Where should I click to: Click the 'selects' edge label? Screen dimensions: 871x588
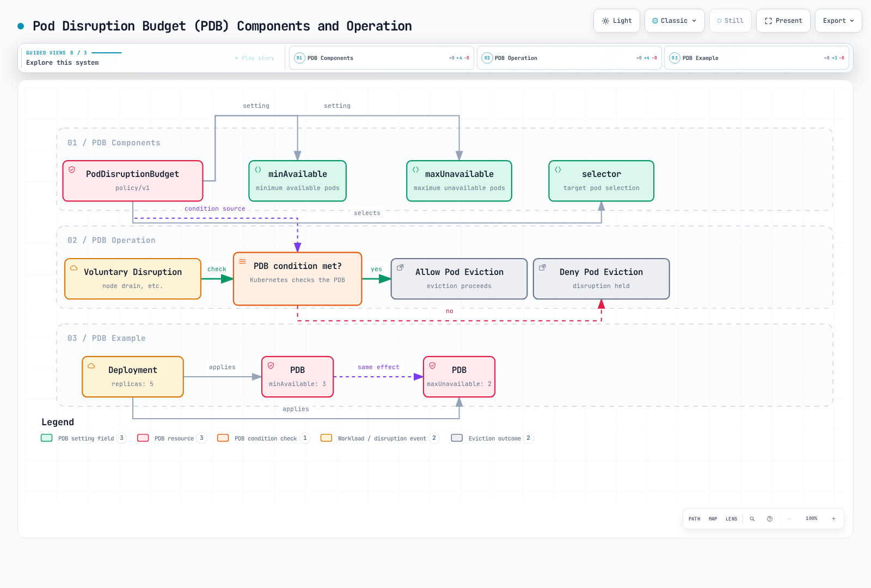[367, 213]
